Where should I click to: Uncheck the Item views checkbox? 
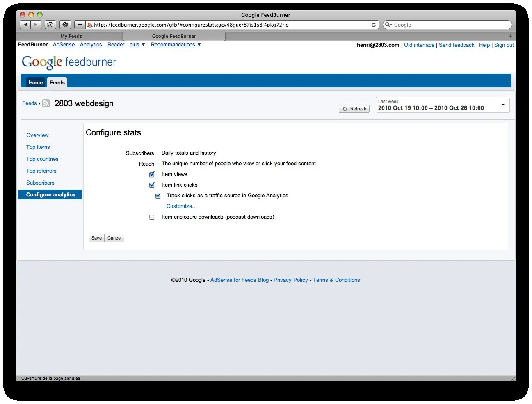pos(152,174)
